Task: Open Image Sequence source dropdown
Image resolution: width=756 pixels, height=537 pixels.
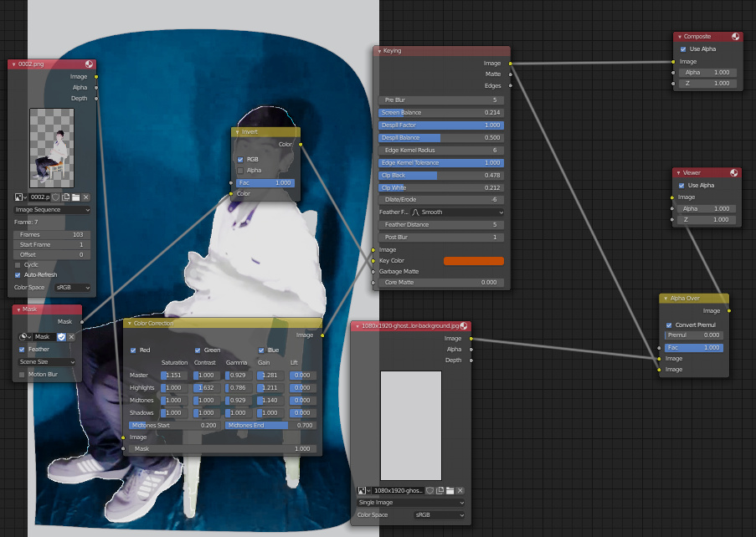Action: point(52,210)
